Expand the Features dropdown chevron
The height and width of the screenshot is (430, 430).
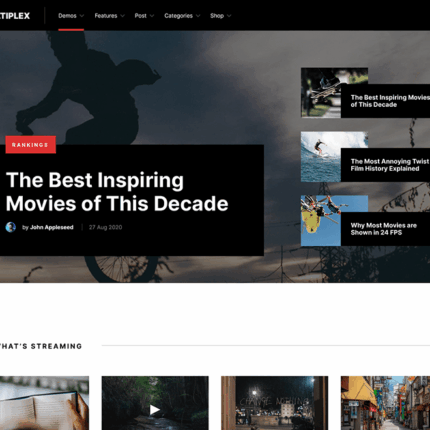[122, 16]
